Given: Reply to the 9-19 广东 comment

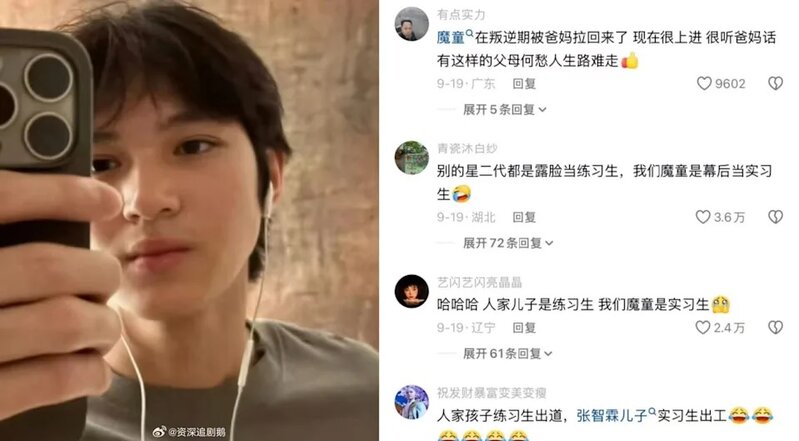Looking at the screenshot, I should click(x=524, y=84).
